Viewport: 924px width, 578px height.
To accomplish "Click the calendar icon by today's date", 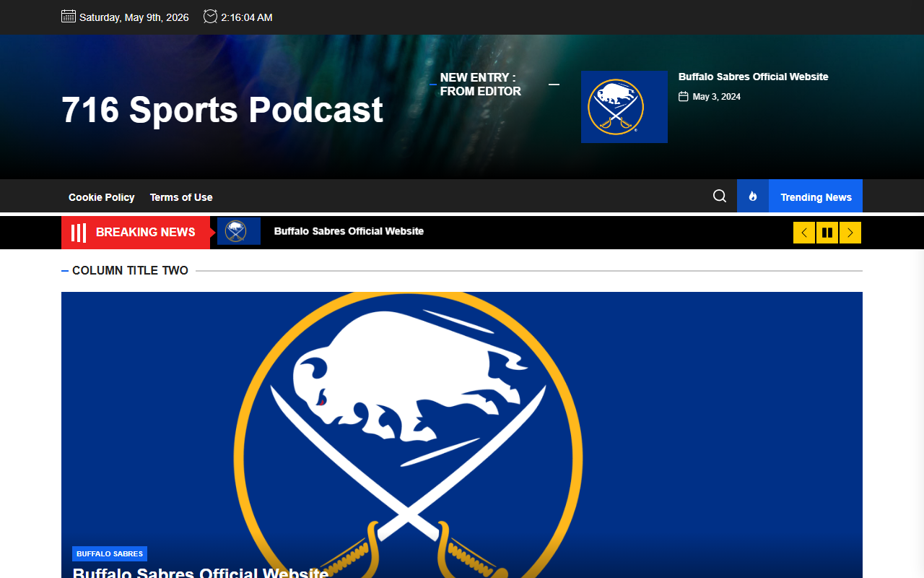I will 69,17.
